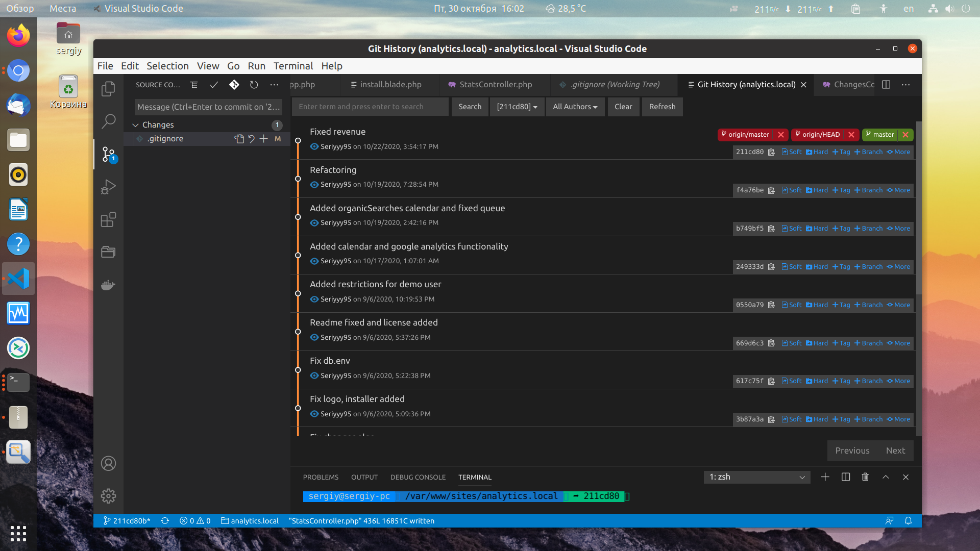The width and height of the screenshot is (980, 551).
Task: Open the 1: zsh terminal selector dropdown
Action: pos(756,477)
